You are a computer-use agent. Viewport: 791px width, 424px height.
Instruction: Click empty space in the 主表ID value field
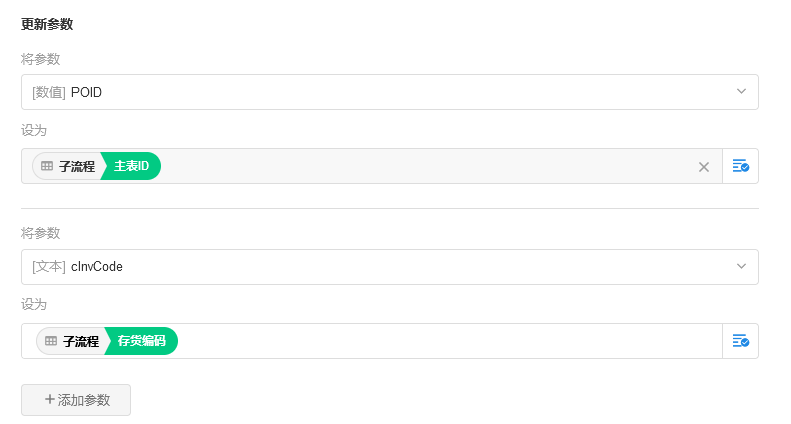[420, 167]
